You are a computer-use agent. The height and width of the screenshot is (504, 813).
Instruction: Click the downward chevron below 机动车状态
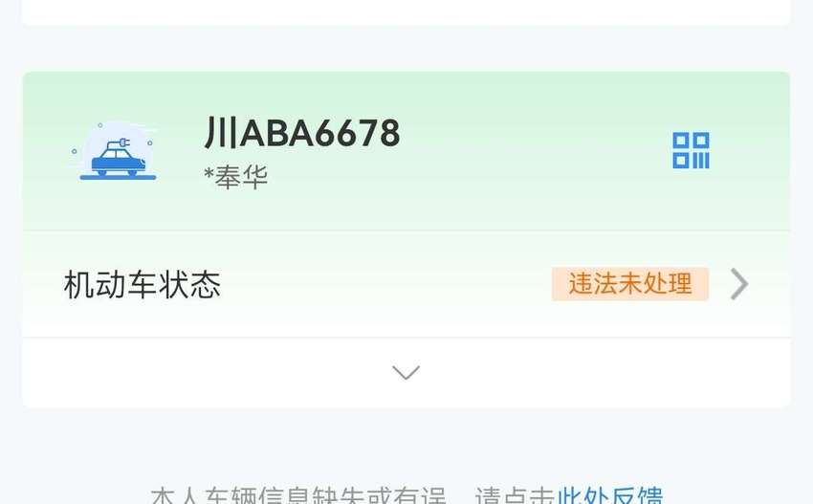[x=406, y=372]
